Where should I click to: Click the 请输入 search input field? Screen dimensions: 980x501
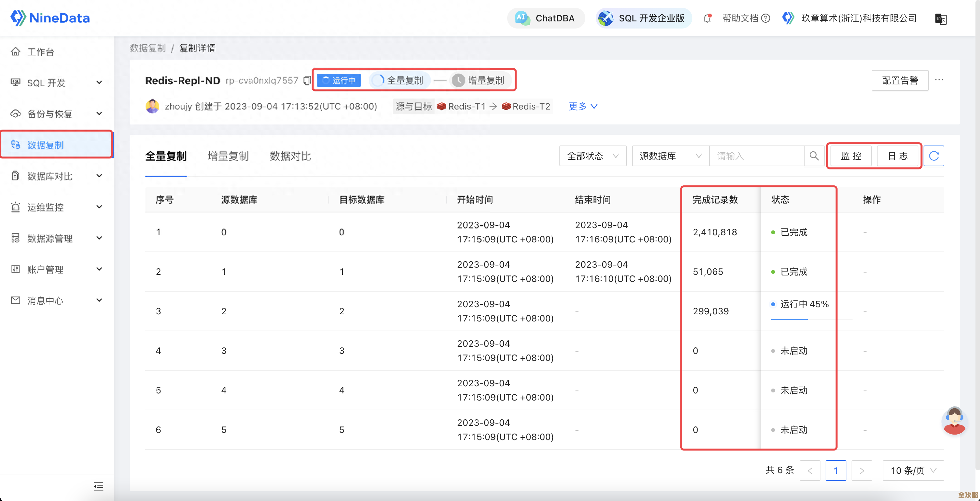pyautogui.click(x=757, y=156)
